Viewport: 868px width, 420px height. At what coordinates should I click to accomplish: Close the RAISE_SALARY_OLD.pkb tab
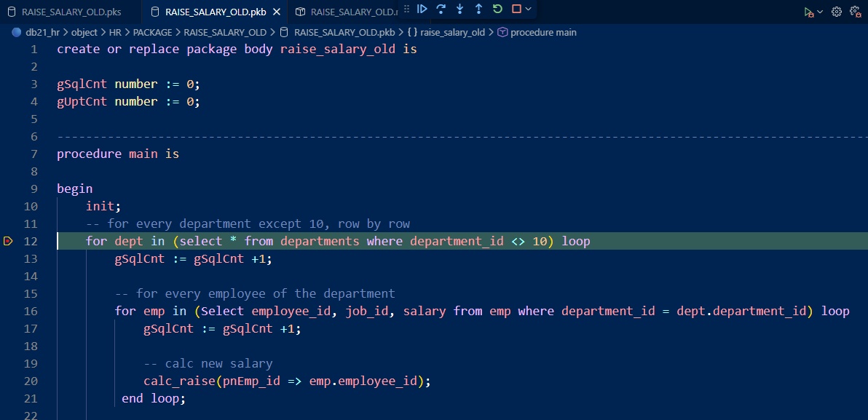276,12
